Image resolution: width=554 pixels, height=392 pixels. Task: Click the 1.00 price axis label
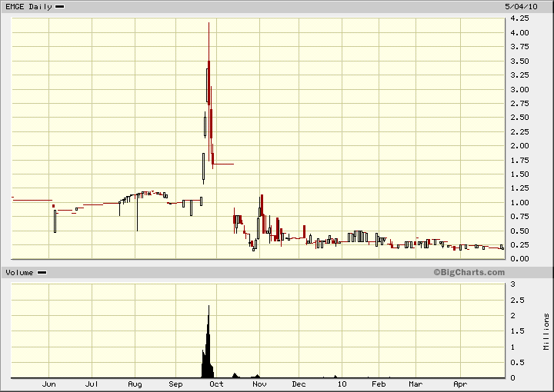(x=521, y=203)
